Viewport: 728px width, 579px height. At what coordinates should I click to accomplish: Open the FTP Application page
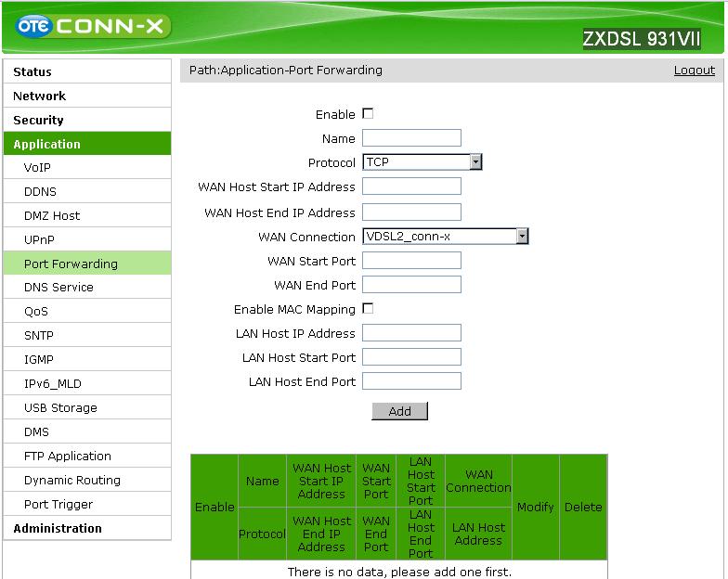point(87,457)
